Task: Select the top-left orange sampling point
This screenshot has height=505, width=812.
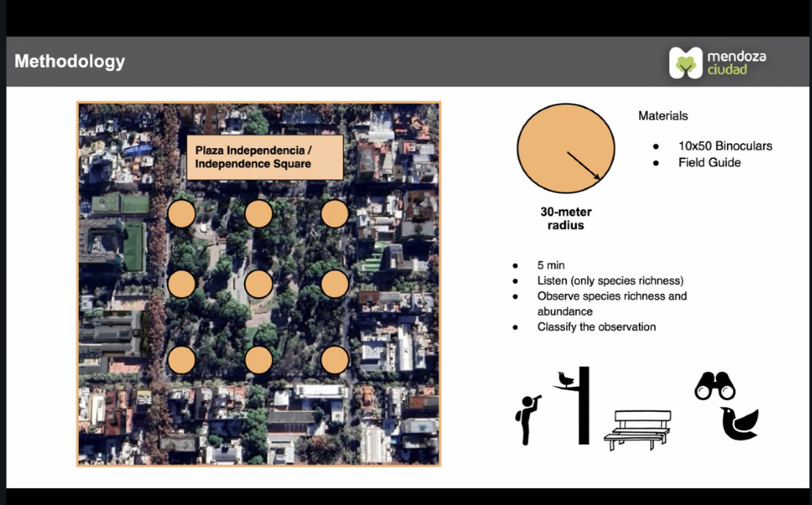Action: [181, 214]
